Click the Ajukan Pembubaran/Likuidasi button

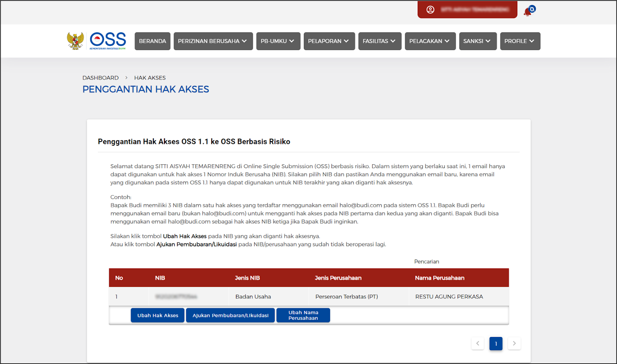click(x=230, y=315)
